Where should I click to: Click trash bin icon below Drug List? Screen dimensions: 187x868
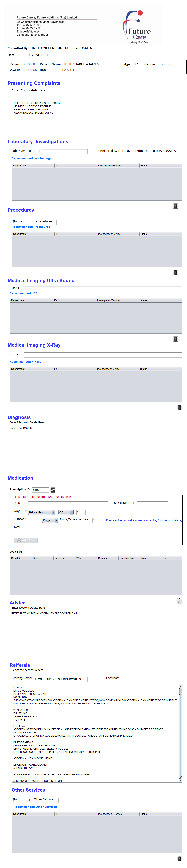click(x=179, y=601)
